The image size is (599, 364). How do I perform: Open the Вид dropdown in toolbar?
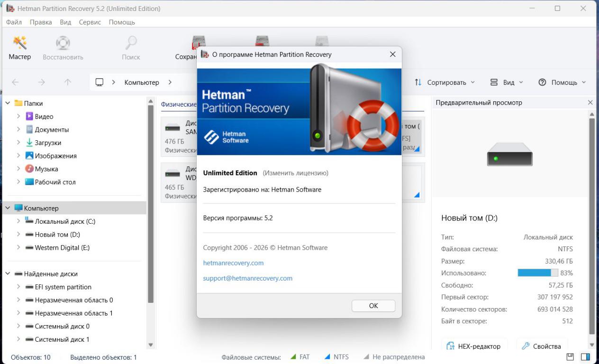(x=507, y=82)
